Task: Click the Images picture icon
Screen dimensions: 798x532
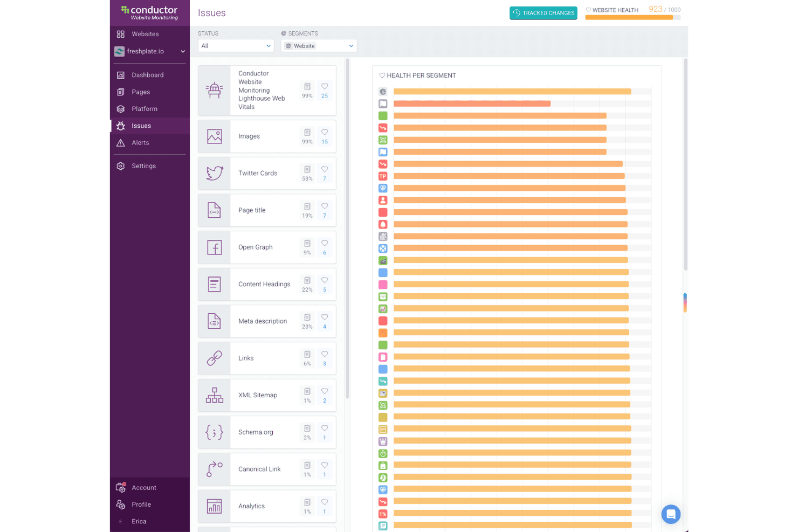Action: click(x=215, y=136)
